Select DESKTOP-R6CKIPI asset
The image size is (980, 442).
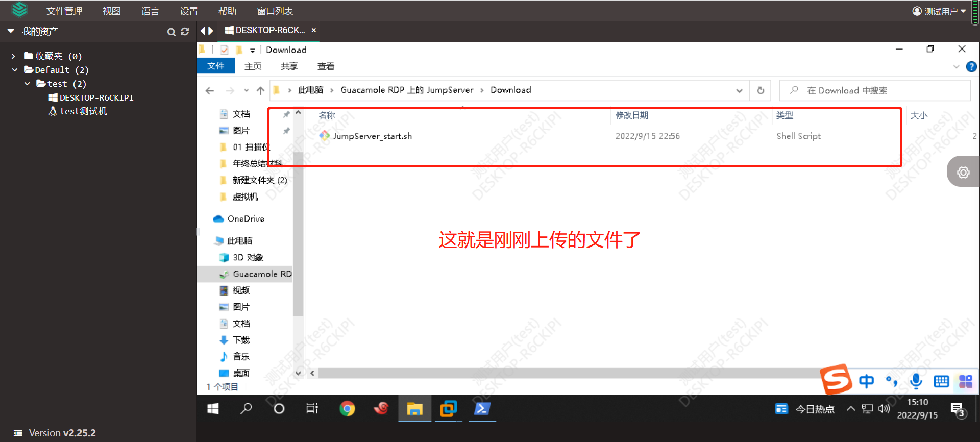pos(91,97)
